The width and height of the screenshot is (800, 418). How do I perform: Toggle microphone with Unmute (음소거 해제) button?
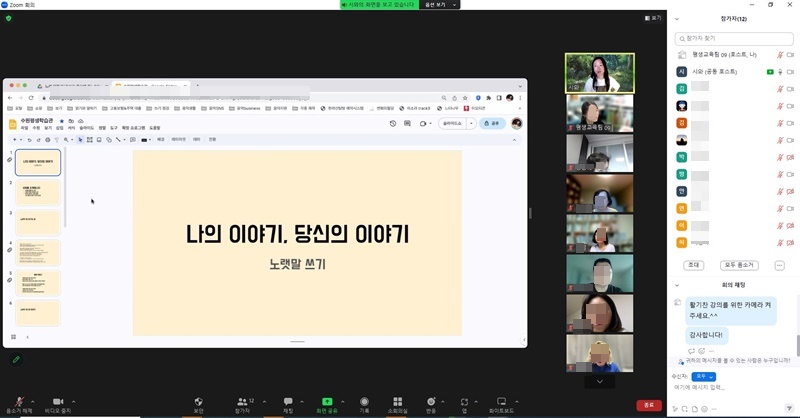18,401
